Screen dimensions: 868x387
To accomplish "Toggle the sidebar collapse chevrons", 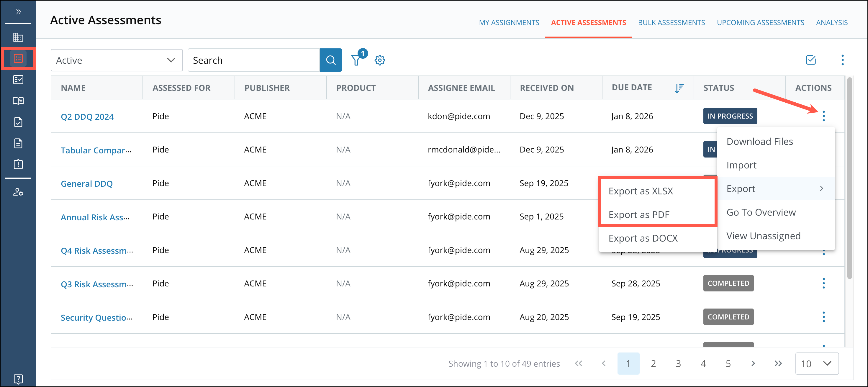I will point(18,11).
